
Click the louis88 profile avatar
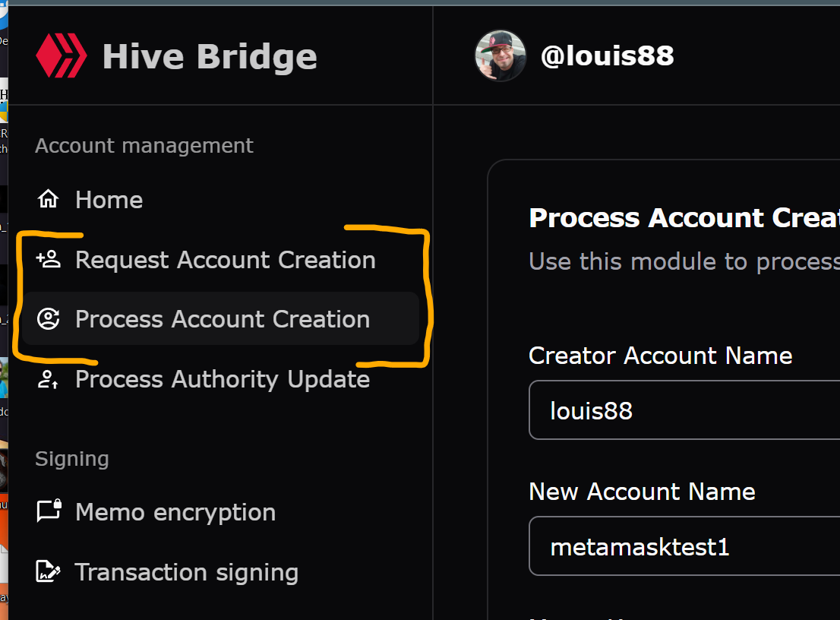[x=501, y=55]
